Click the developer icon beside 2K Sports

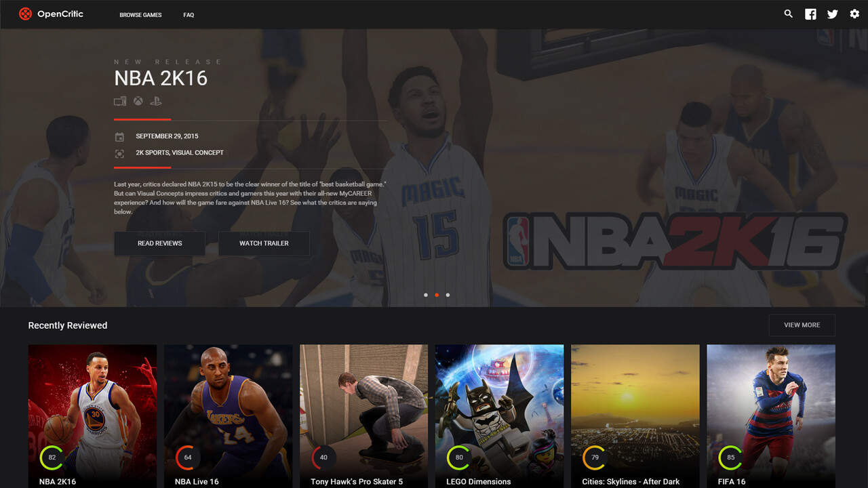pos(120,152)
